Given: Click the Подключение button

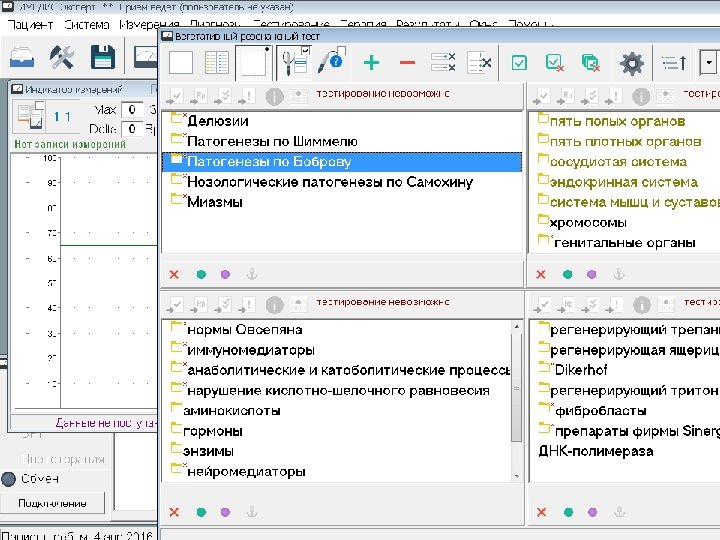Looking at the screenshot, I should click(52, 503).
